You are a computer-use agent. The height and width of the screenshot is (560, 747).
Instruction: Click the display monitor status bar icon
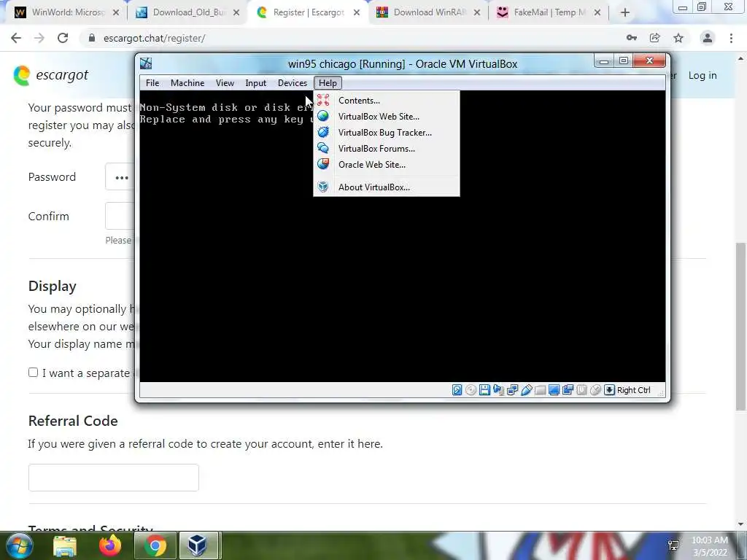554,390
